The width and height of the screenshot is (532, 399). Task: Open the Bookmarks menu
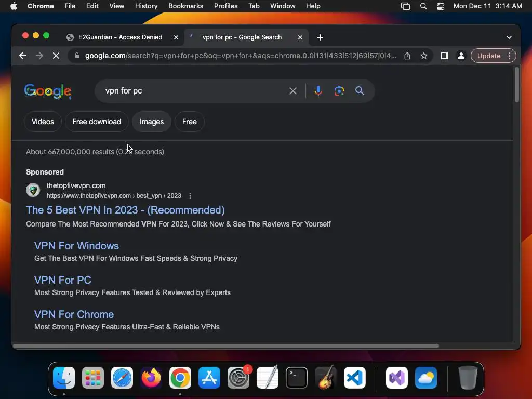click(185, 6)
